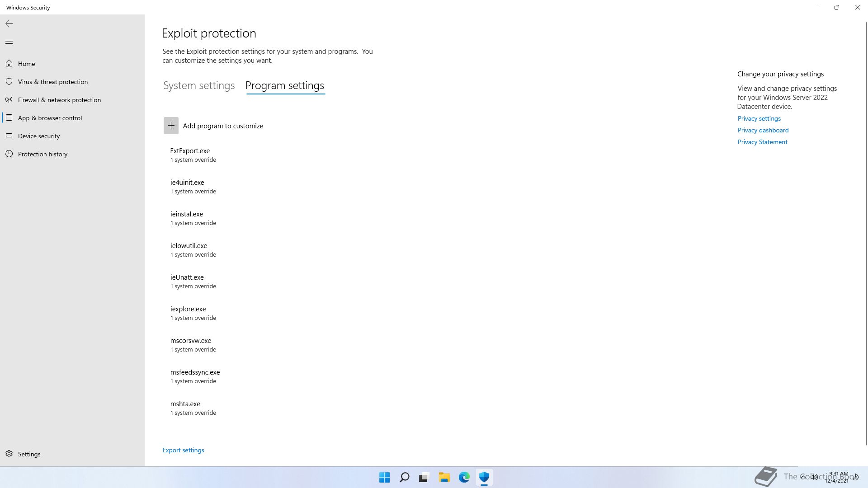Image resolution: width=868 pixels, height=488 pixels.
Task: Expand the ExtExport.exe program entry
Action: pos(190,155)
